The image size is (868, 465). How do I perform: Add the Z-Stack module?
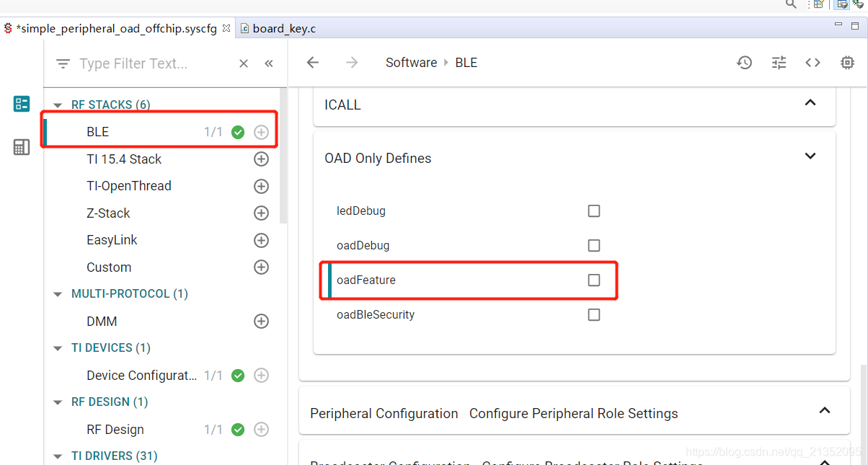tap(261, 213)
